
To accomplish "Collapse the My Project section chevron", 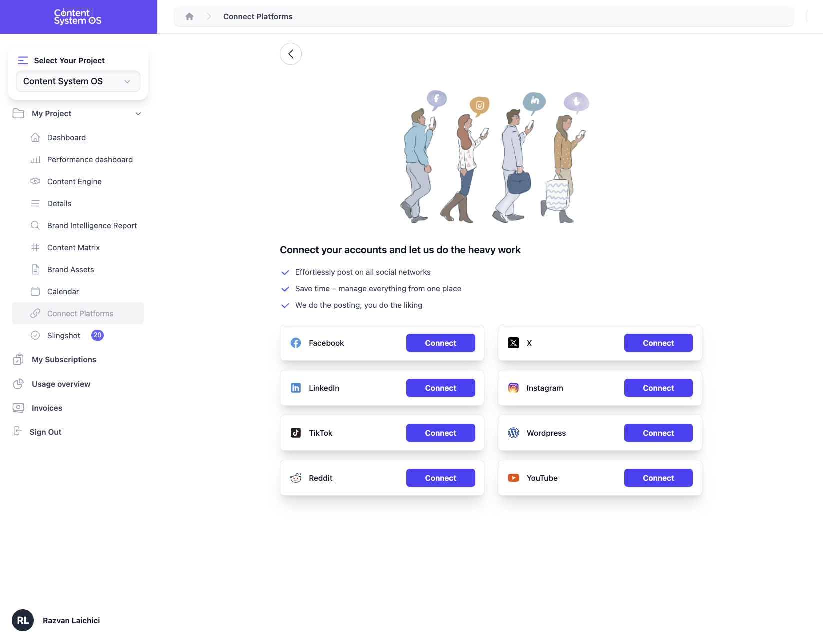I will point(138,114).
